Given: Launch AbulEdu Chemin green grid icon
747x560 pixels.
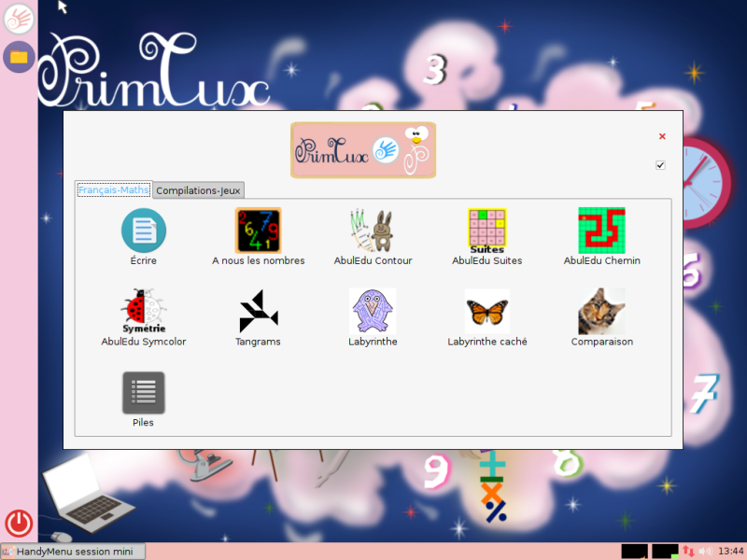Looking at the screenshot, I should click(x=601, y=231).
